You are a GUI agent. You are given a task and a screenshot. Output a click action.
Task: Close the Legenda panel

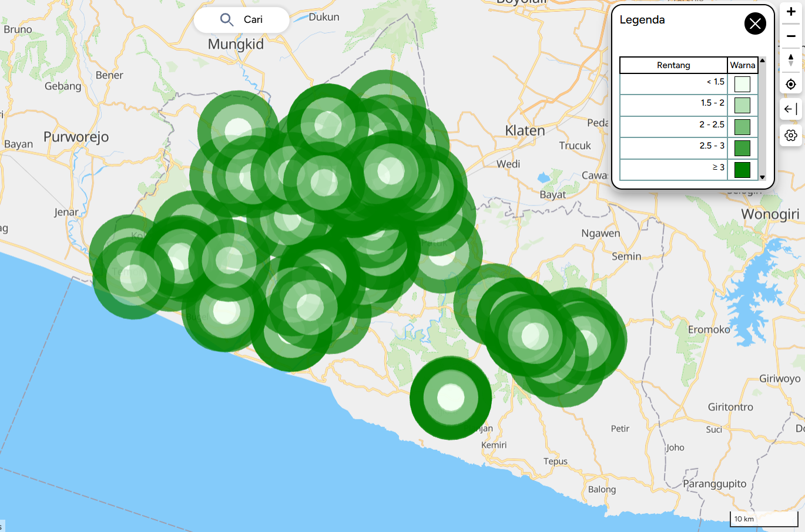(x=755, y=23)
